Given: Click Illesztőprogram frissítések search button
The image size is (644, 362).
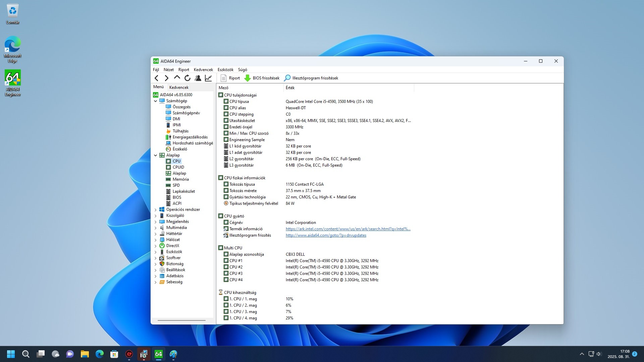Looking at the screenshot, I should tap(311, 78).
